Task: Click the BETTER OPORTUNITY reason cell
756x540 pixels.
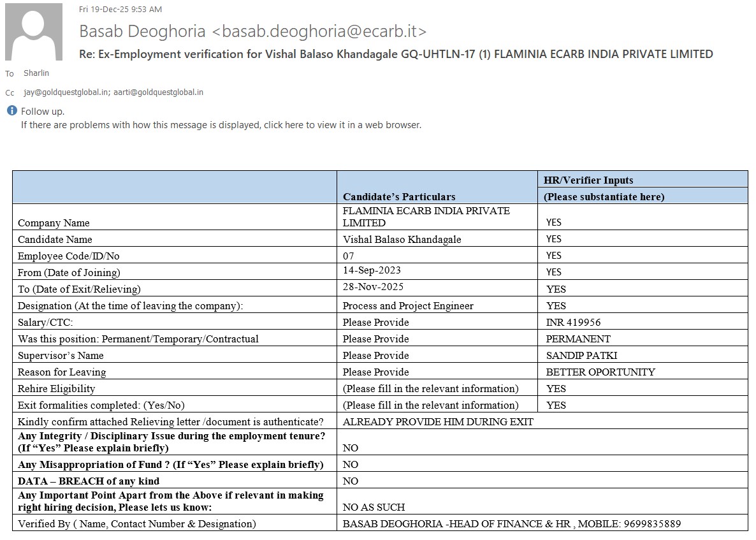Action: pos(600,372)
